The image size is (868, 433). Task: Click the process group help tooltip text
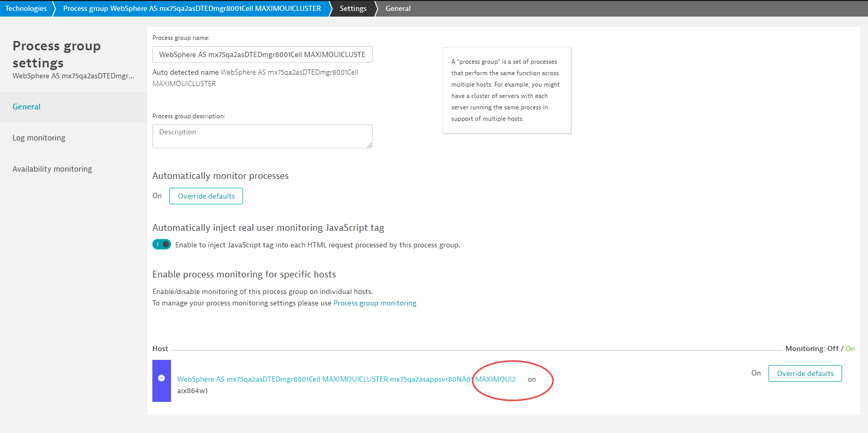(506, 90)
